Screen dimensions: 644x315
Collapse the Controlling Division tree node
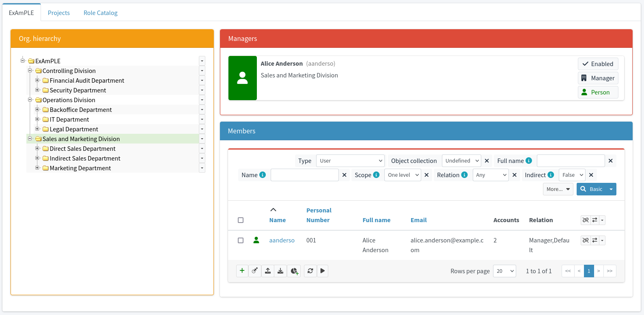click(x=30, y=71)
